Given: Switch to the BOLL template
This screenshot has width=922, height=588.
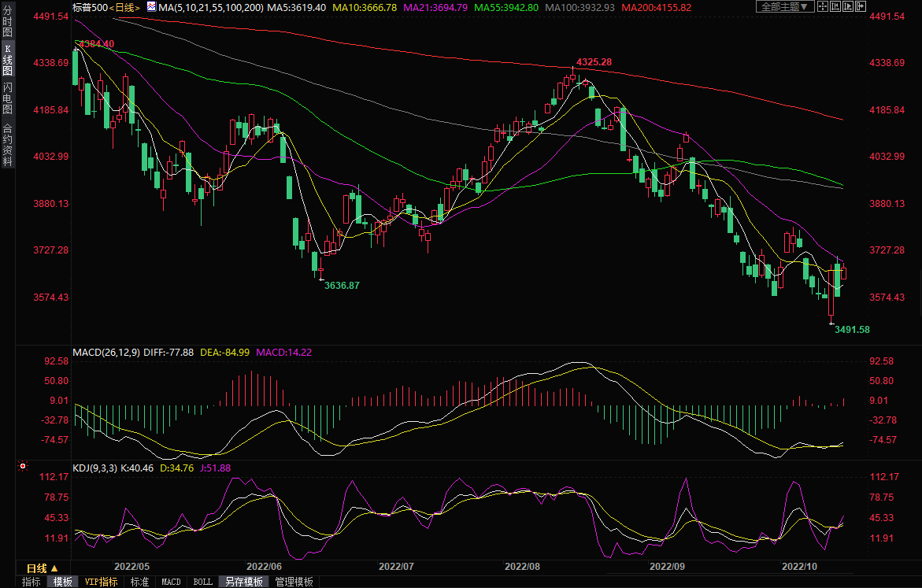Looking at the screenshot, I should click(202, 582).
